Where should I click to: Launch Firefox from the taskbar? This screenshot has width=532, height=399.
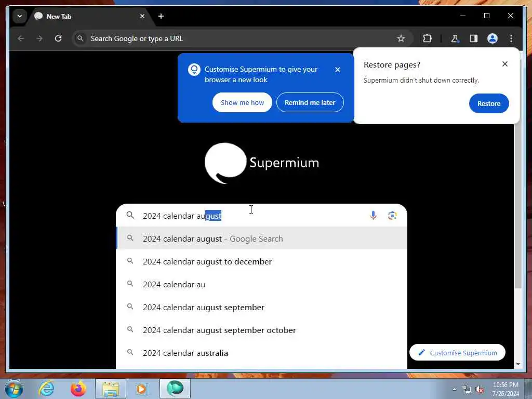(x=78, y=389)
